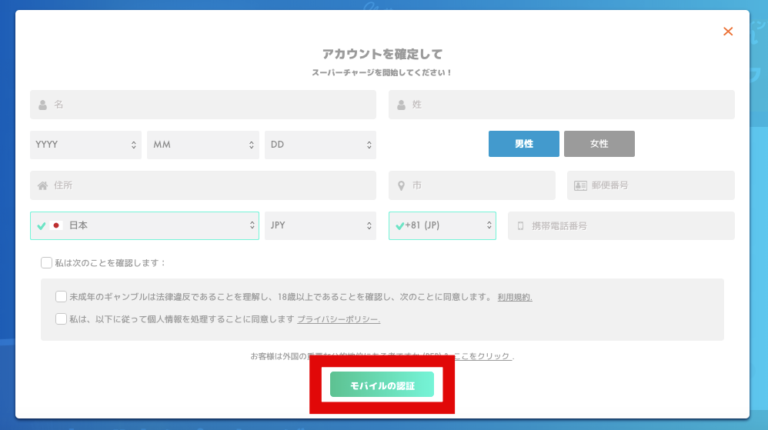Image resolution: width=768 pixels, height=430 pixels.
Task: Click the モバイルの認証 button
Action: (382, 384)
